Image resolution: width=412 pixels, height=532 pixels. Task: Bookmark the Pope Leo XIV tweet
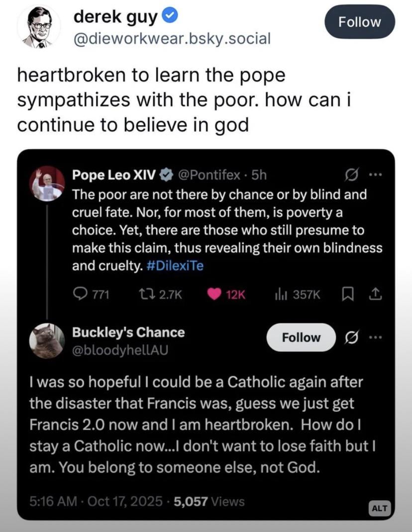tap(347, 294)
